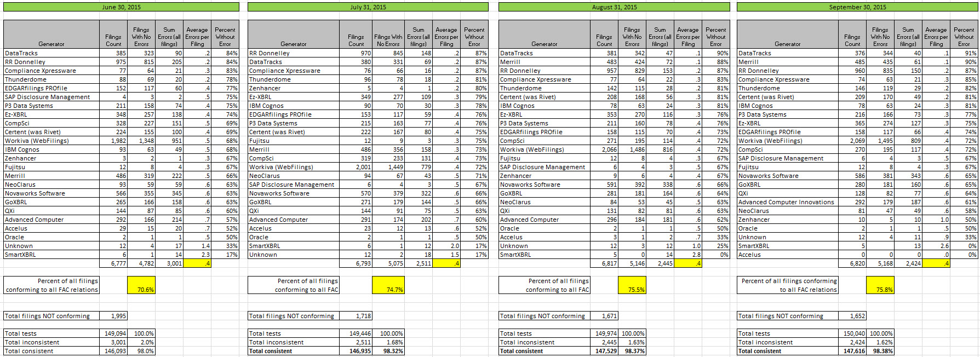
Task: Select the 98.0% consistent percentage
Action: 141,351
